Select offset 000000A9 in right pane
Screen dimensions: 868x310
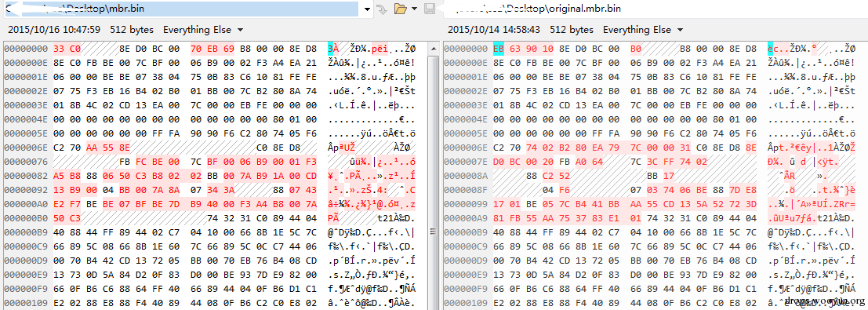coord(465,218)
